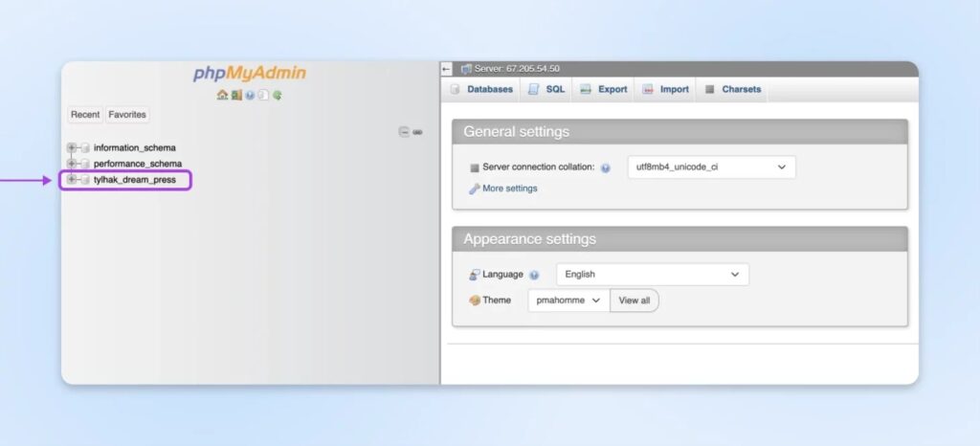Image resolution: width=980 pixels, height=446 pixels.
Task: Click the Appearance settings header
Action: [x=679, y=239]
